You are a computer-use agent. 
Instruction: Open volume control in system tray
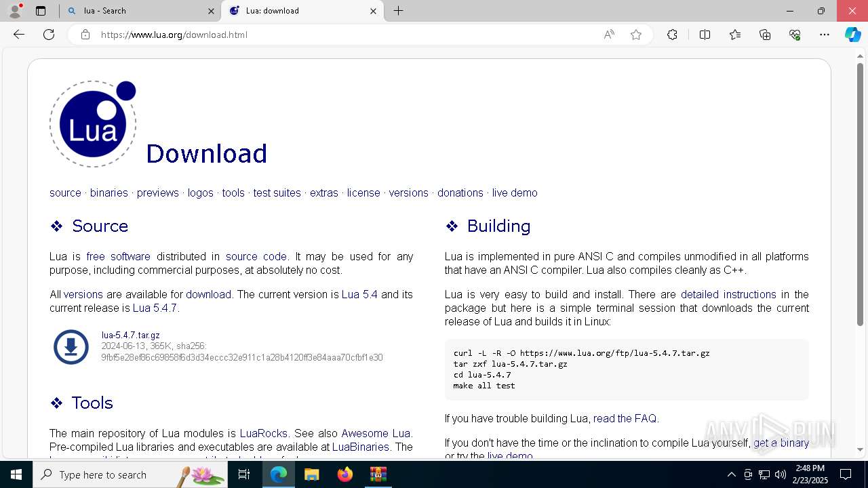click(780, 474)
